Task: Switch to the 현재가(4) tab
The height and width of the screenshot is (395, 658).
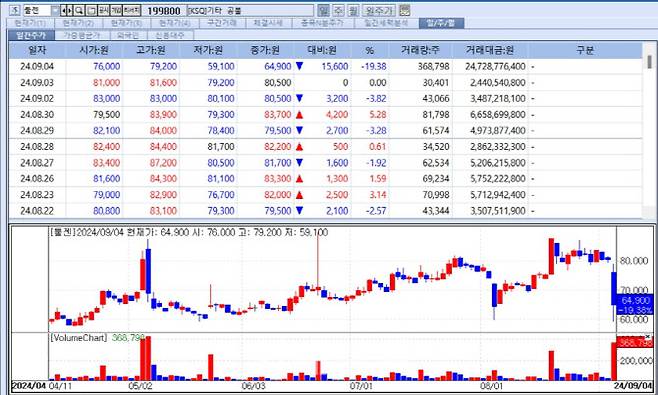Action: (175, 23)
